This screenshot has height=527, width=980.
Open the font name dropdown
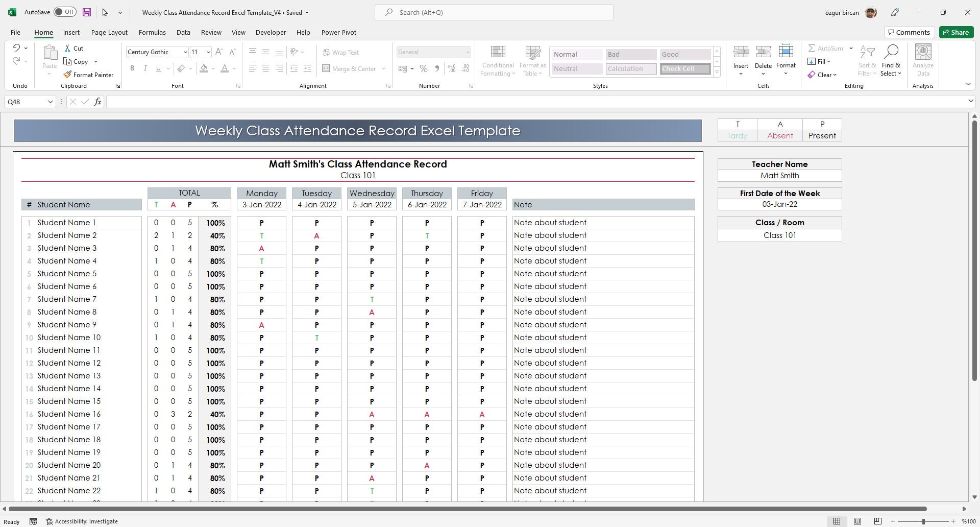click(185, 52)
